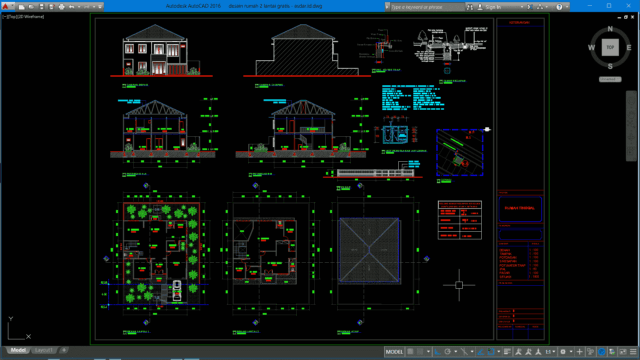Open the Object snap settings dropdown

pos(499,352)
